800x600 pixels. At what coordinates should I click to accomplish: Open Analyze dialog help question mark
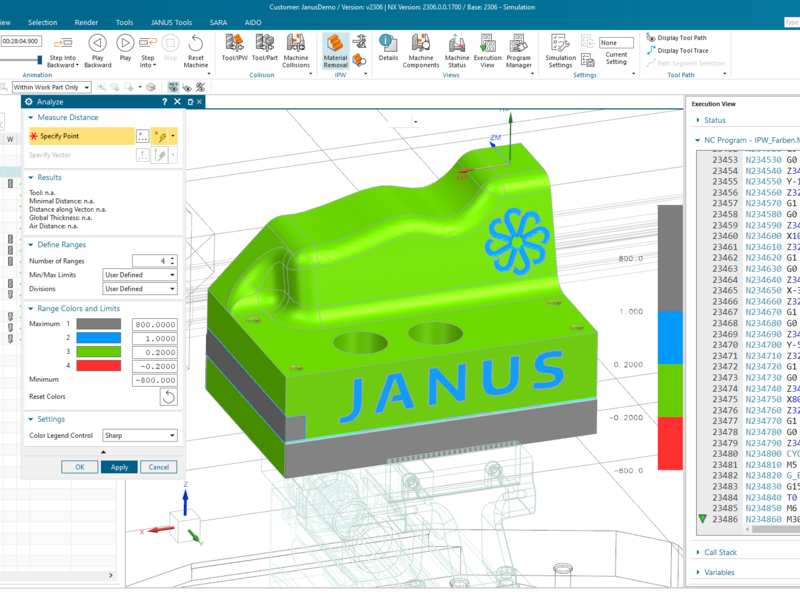164,102
